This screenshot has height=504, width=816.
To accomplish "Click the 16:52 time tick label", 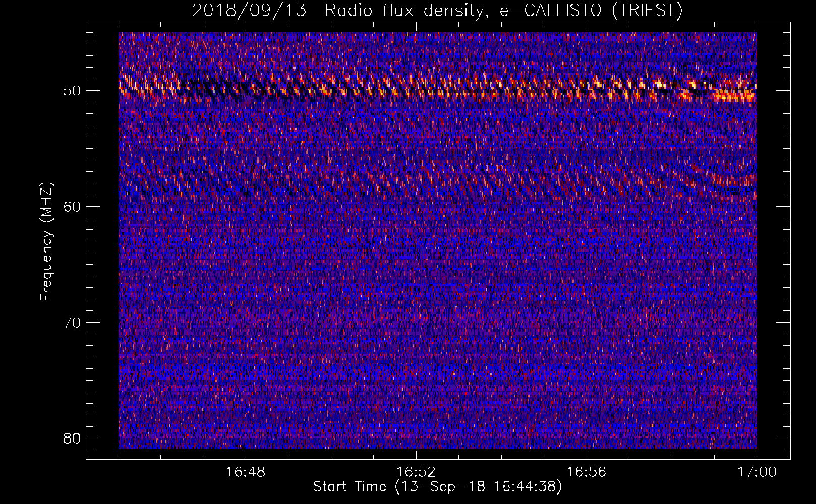I will pyautogui.click(x=416, y=472).
